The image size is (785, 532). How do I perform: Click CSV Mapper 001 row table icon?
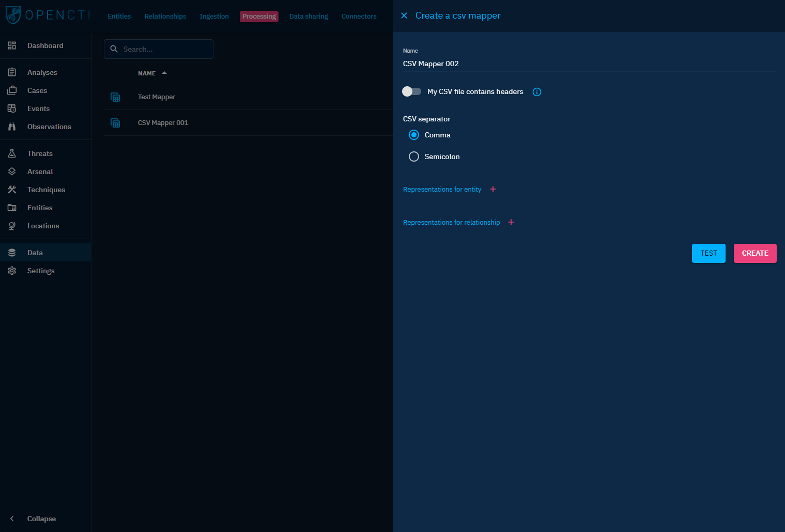tap(115, 123)
